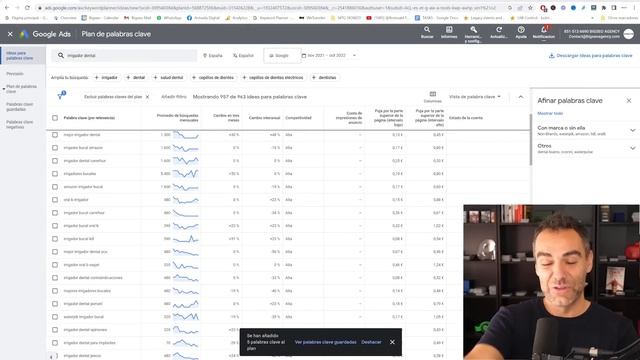The image size is (640, 360).
Task: Sort by the 'Competitividad' column header
Action: tap(298, 118)
